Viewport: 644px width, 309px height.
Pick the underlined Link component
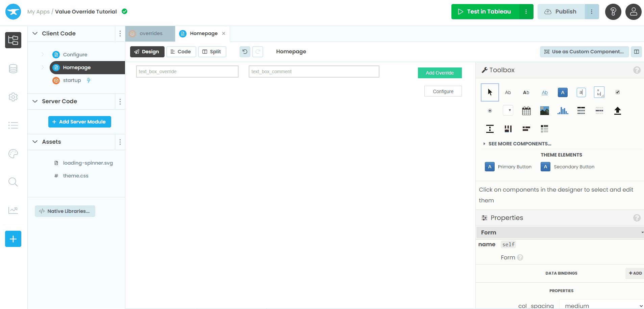[544, 92]
